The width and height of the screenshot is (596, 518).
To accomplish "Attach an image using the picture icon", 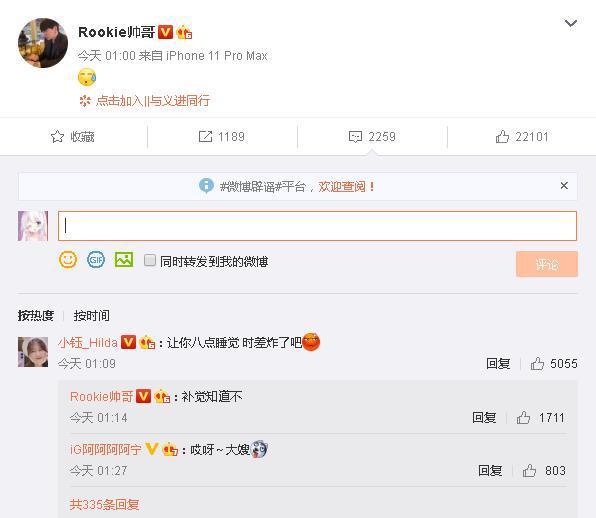I will coord(124,260).
